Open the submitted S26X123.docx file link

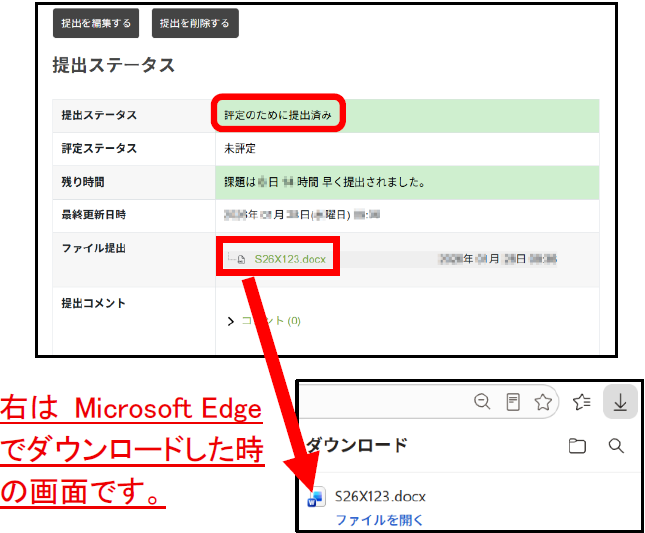290,259
